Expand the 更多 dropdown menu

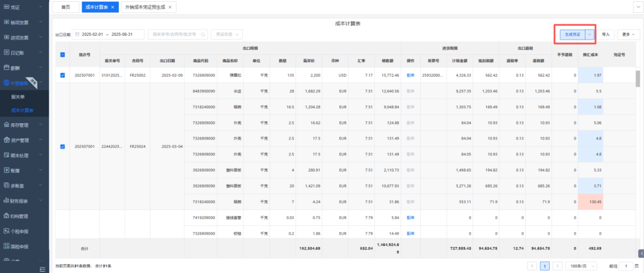click(627, 35)
